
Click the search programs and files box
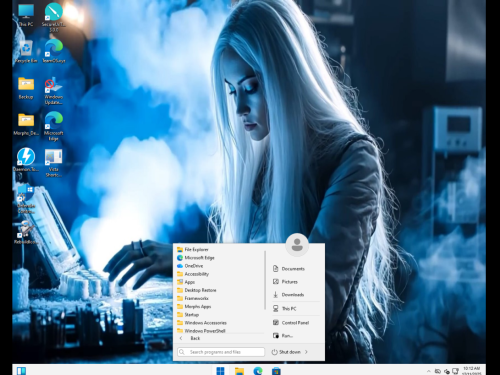[221, 352]
